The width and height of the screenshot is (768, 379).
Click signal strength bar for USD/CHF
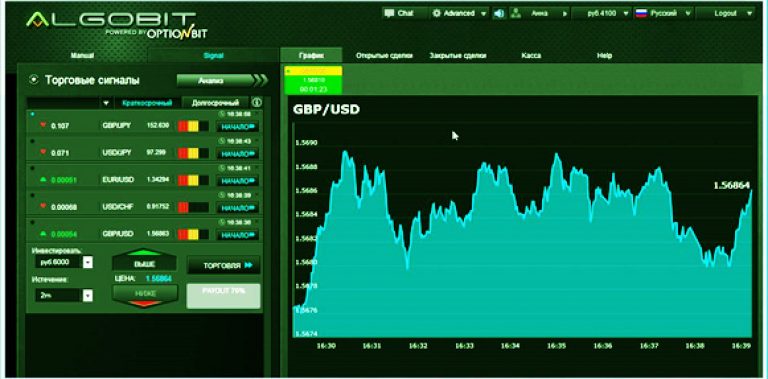click(x=193, y=207)
